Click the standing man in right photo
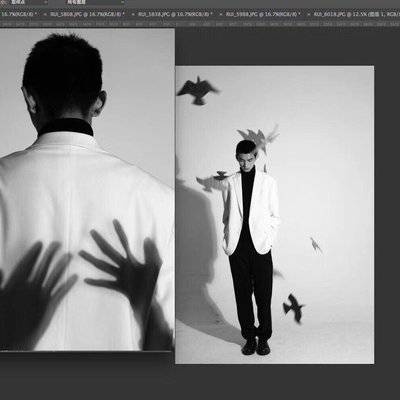Viewport: 400px width, 400px height. point(251,247)
